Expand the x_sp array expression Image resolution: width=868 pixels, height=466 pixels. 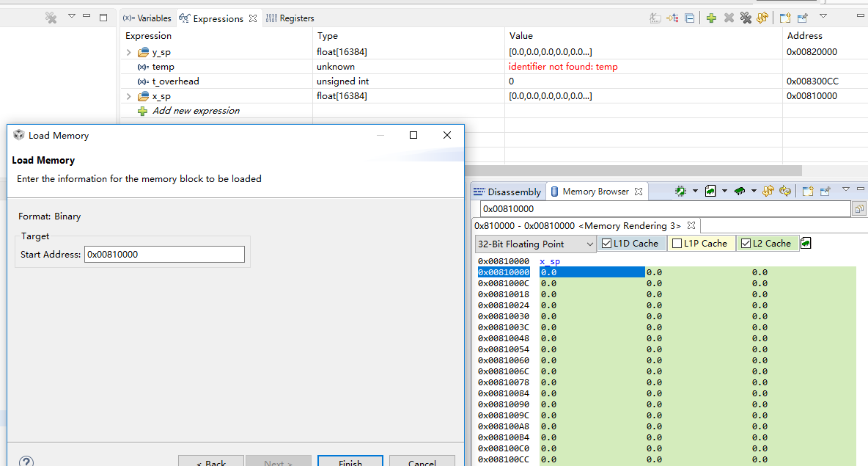pos(129,96)
